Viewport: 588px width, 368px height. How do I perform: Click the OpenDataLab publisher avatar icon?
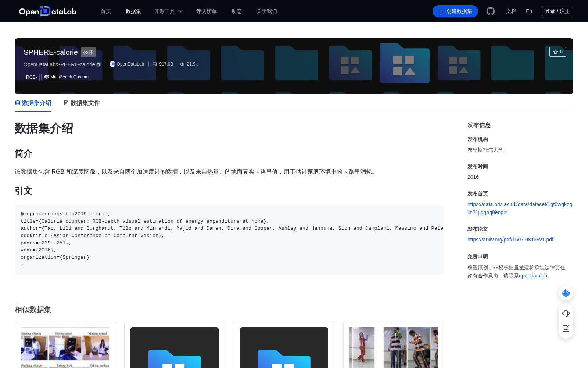tap(112, 64)
